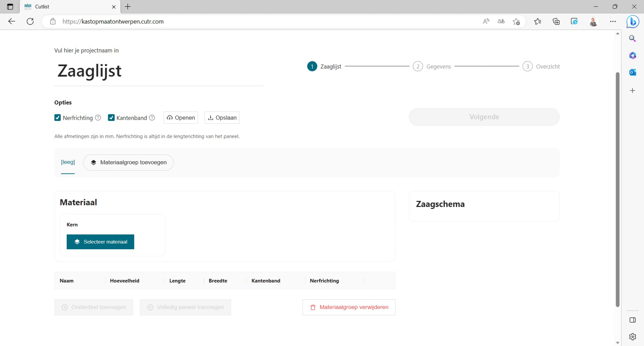Close the Cutlist tab

[114, 6]
